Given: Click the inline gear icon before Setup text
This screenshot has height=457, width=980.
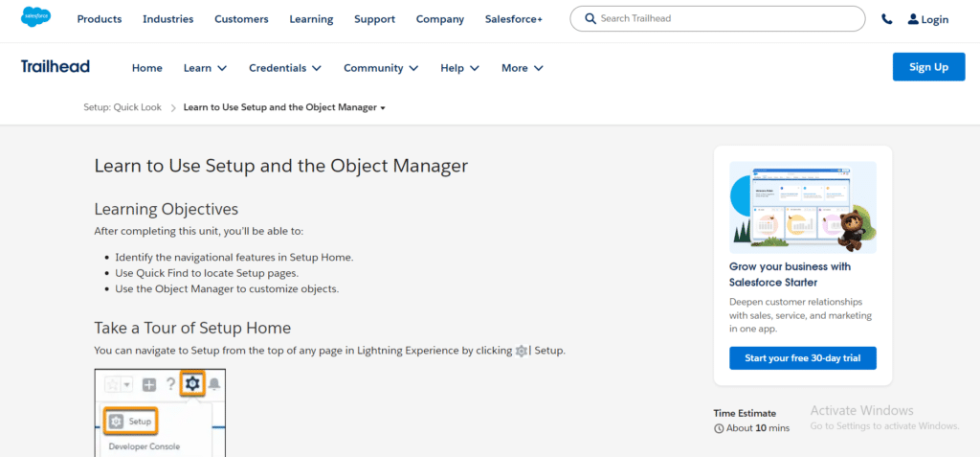Looking at the screenshot, I should (521, 352).
